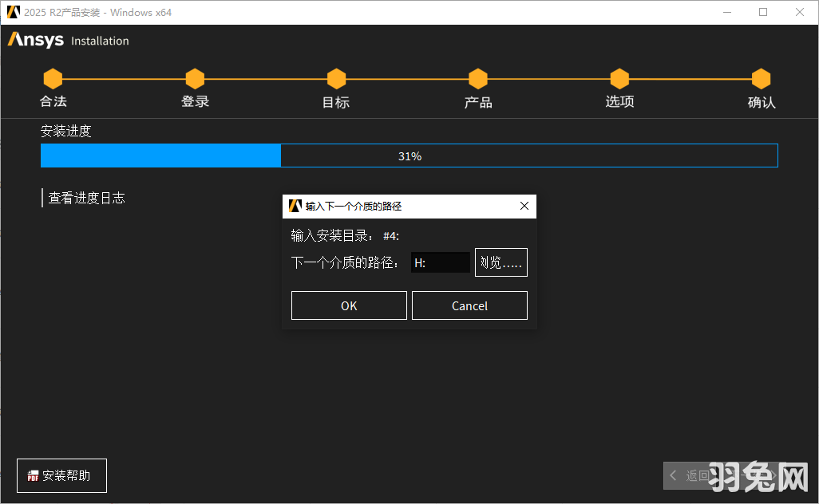Click the 目标 step hexagon icon
The height and width of the screenshot is (504, 819).
point(336,78)
